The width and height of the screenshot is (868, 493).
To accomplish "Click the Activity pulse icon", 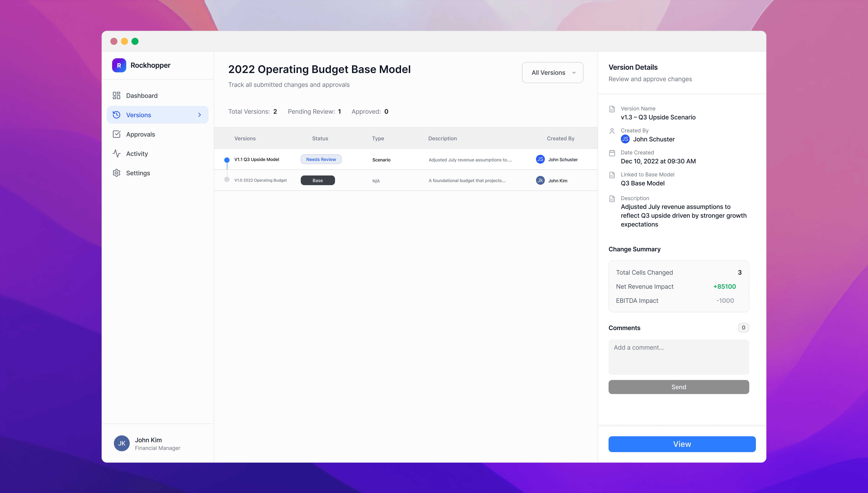I will (117, 153).
